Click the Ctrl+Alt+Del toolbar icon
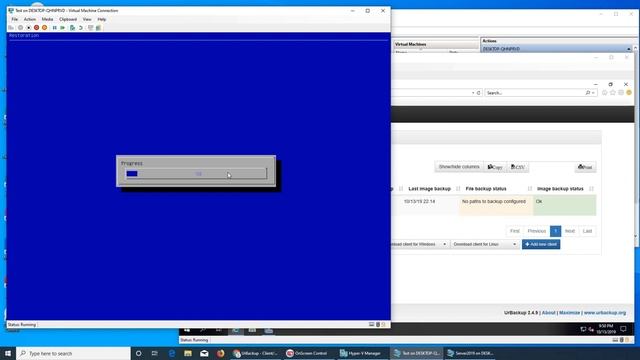This screenshot has width=640, height=360. click(11, 28)
